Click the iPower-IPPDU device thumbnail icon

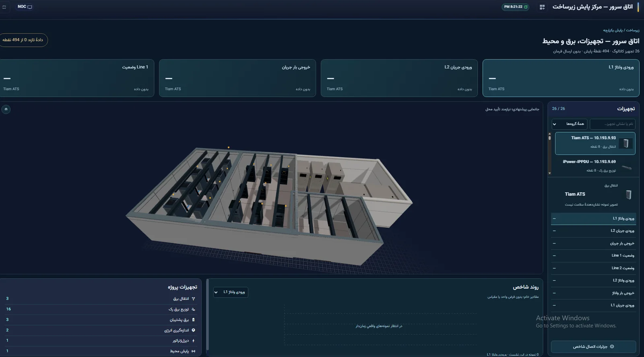[x=626, y=168]
